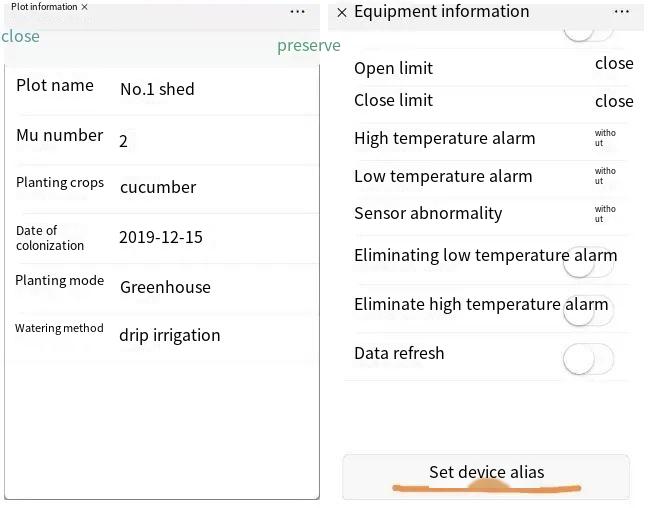This screenshot has height=508, width=652.
Task: Open the Plot information more options menu
Action: pyautogui.click(x=297, y=12)
